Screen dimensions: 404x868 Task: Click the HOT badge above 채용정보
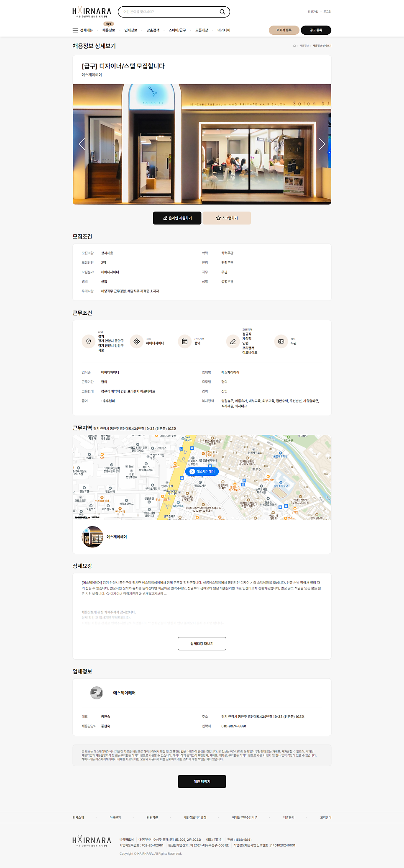point(109,24)
